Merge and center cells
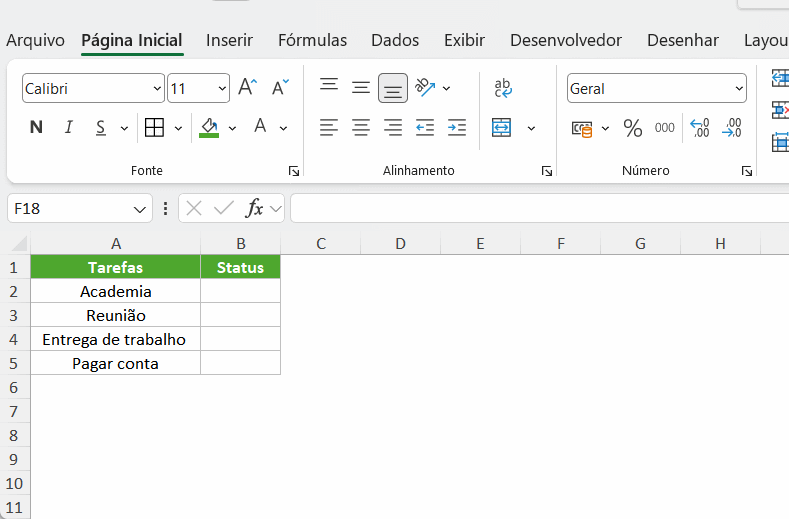The image size is (789, 519). coord(502,127)
